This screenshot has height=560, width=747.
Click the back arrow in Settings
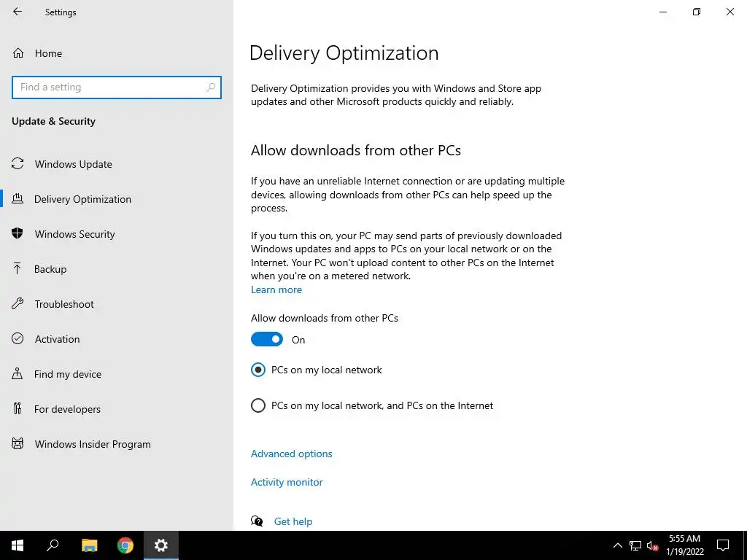pyautogui.click(x=18, y=12)
